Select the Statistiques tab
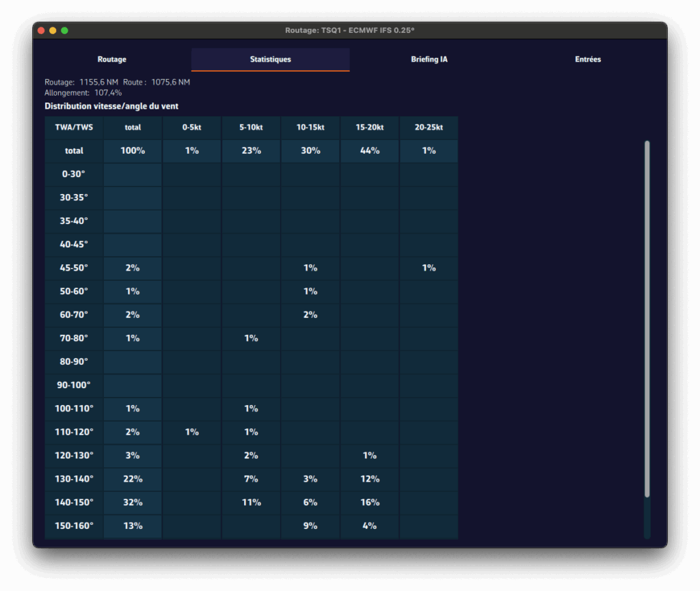Viewport: 700px width, 591px height. (x=270, y=59)
